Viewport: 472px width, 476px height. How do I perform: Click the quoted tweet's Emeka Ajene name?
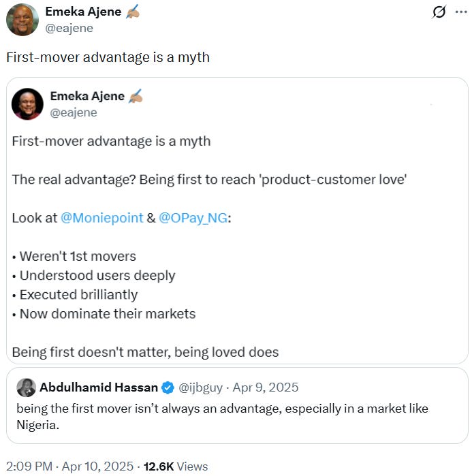point(87,96)
